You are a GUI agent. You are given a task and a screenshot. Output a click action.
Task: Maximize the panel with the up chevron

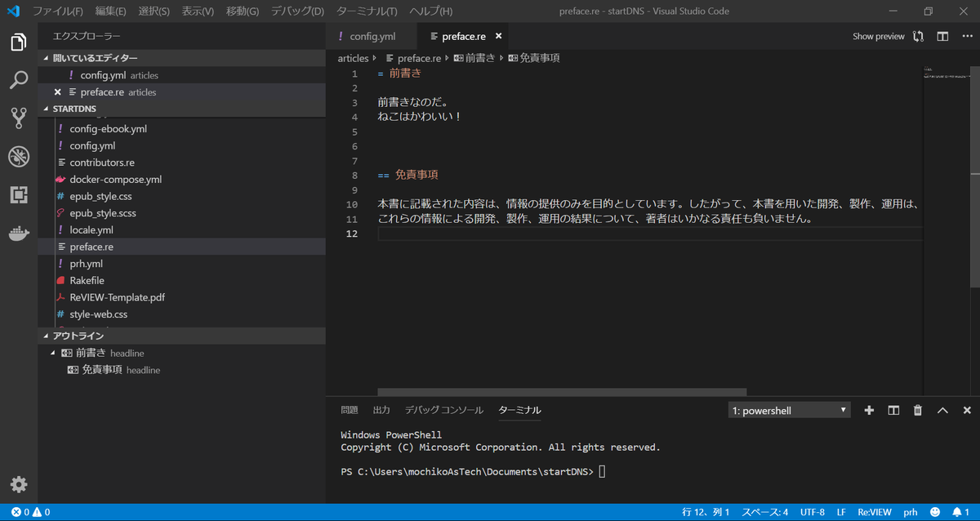click(942, 410)
